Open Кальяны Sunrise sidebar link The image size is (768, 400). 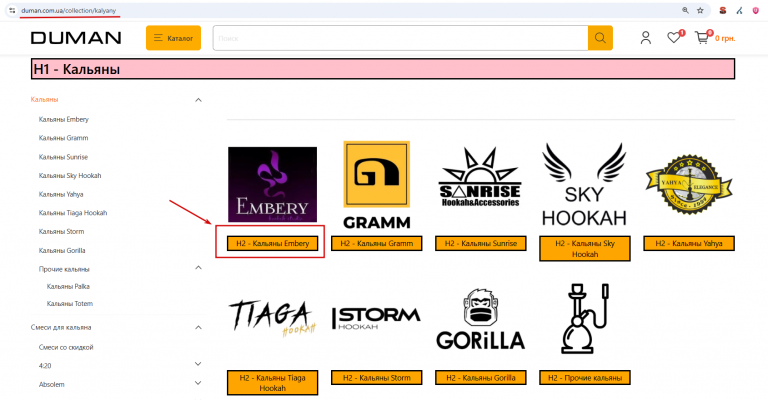63,157
